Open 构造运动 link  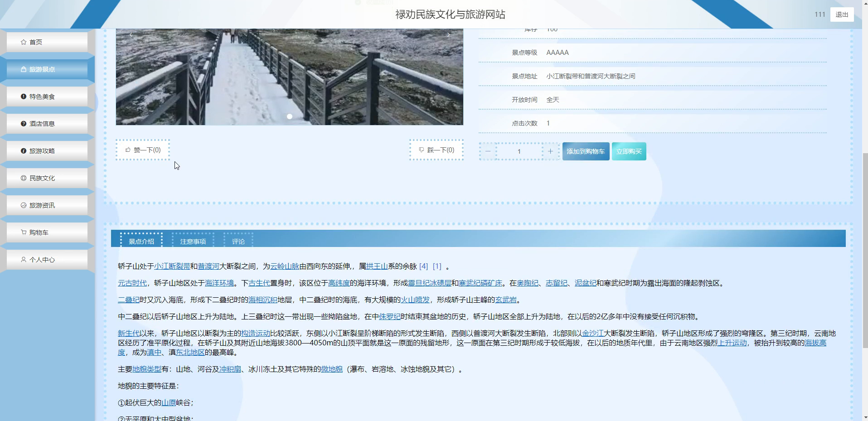(256, 334)
